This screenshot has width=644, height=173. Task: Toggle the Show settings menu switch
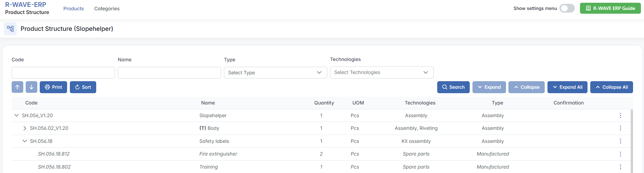567,8
